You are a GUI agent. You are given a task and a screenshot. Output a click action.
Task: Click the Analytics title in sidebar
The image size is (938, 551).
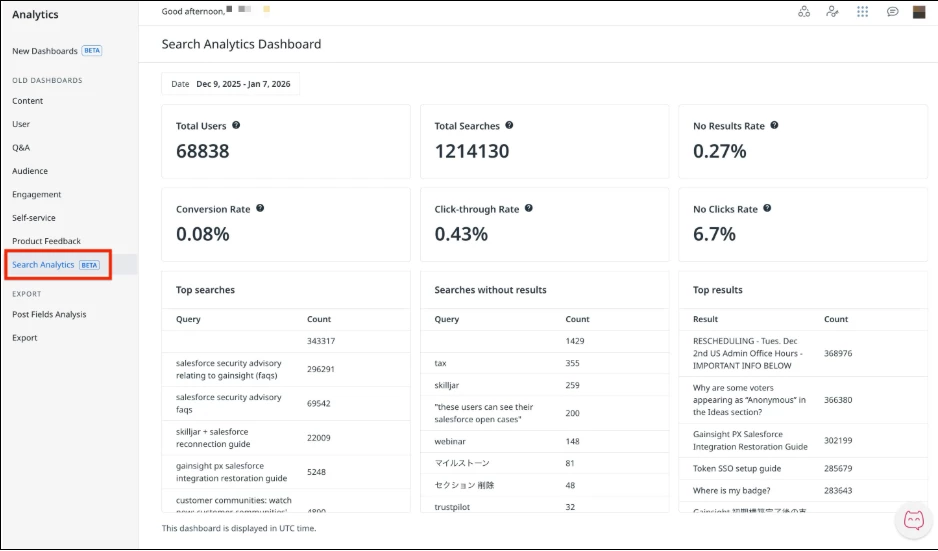(35, 14)
